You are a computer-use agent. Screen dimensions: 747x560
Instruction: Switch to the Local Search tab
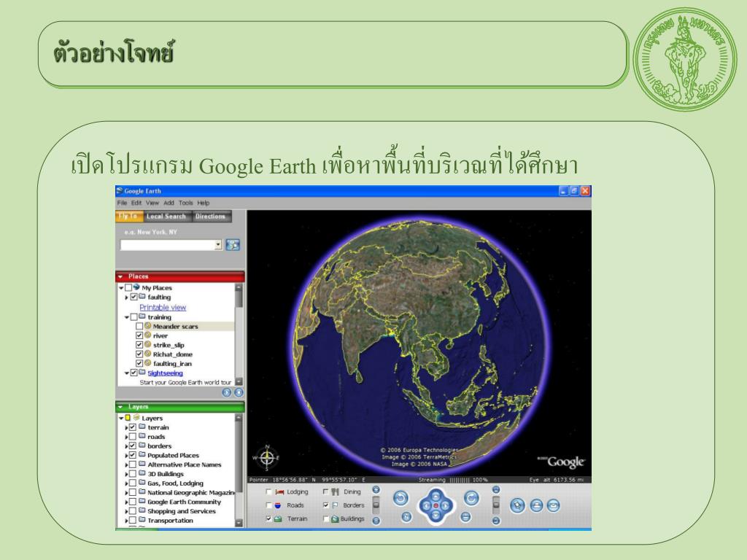pyautogui.click(x=166, y=216)
